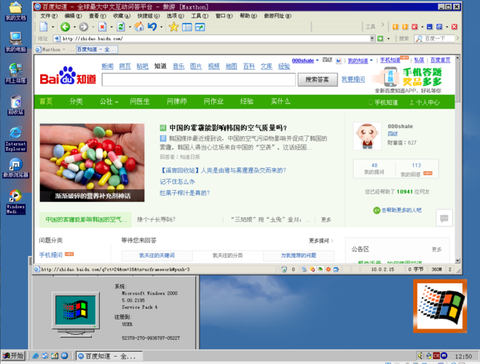The image size is (480, 364).
Task: Click the orange next tab arrow icon
Action: 405,27
